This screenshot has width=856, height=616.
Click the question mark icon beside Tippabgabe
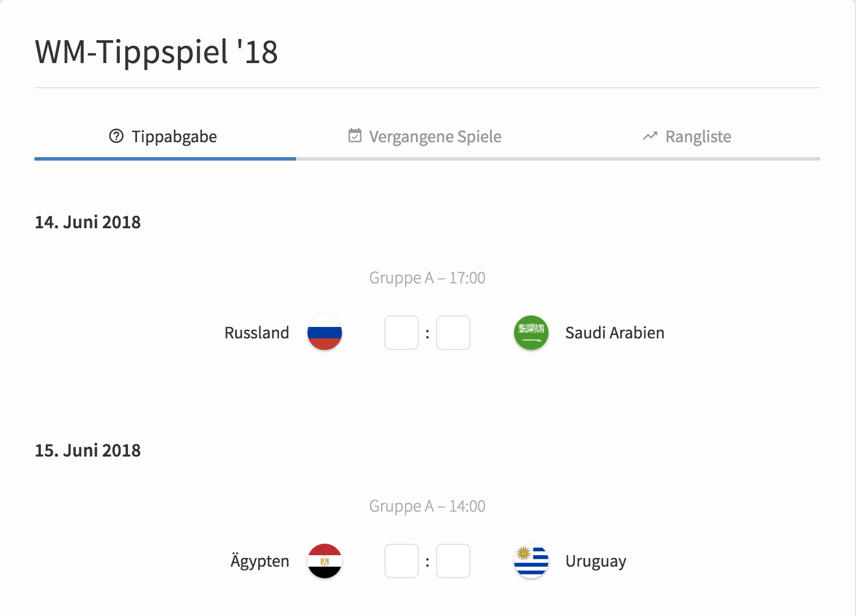[116, 136]
